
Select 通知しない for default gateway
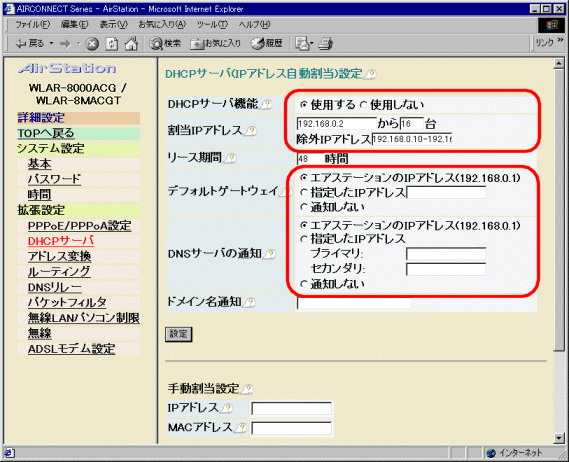[x=304, y=207]
